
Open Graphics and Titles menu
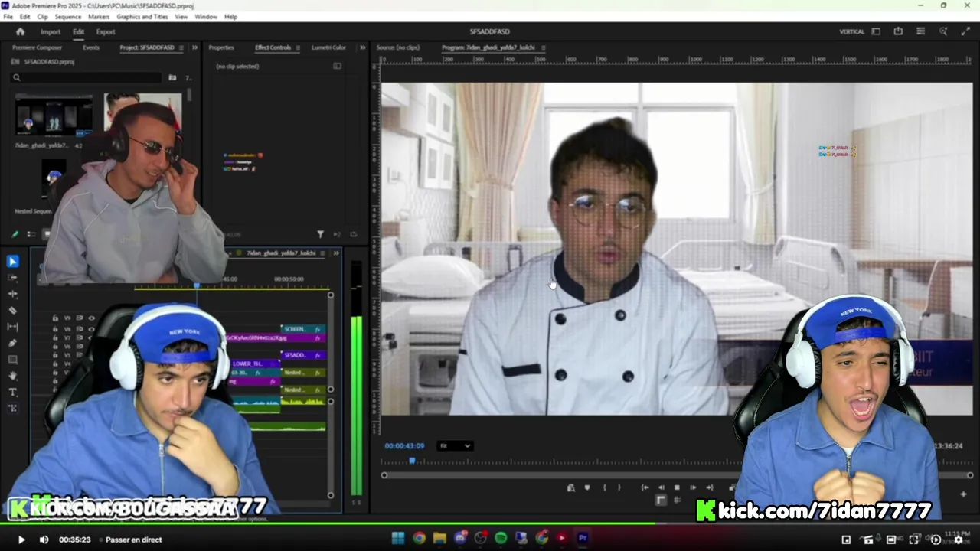[x=142, y=16]
